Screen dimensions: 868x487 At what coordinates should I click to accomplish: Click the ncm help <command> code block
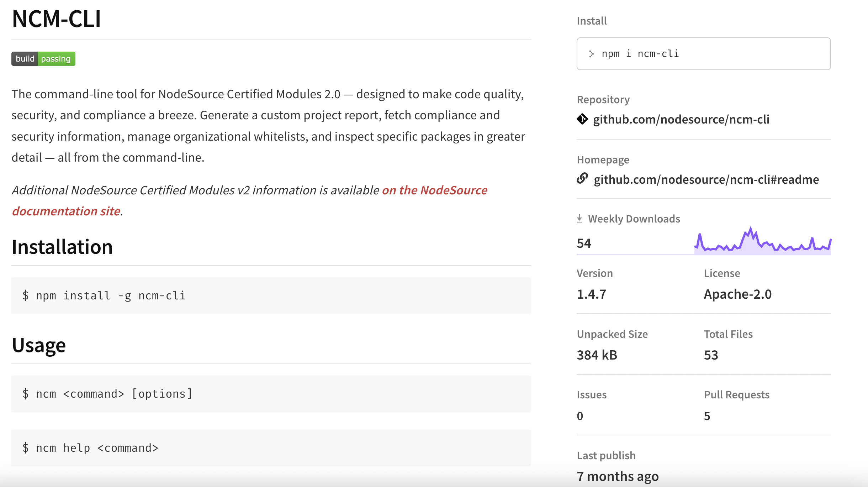(271, 448)
